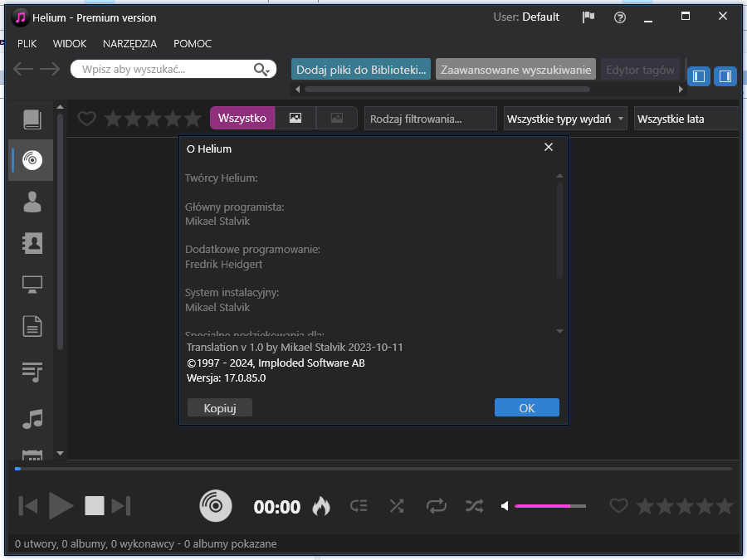Open the help question mark icon

(620, 17)
